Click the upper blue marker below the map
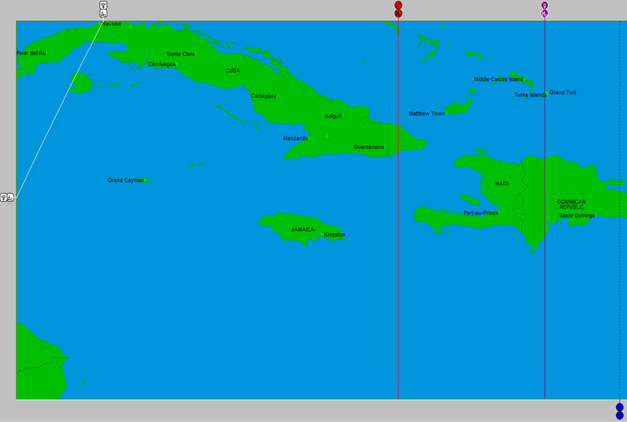Viewport: 627px width, 422px height. 620,407
